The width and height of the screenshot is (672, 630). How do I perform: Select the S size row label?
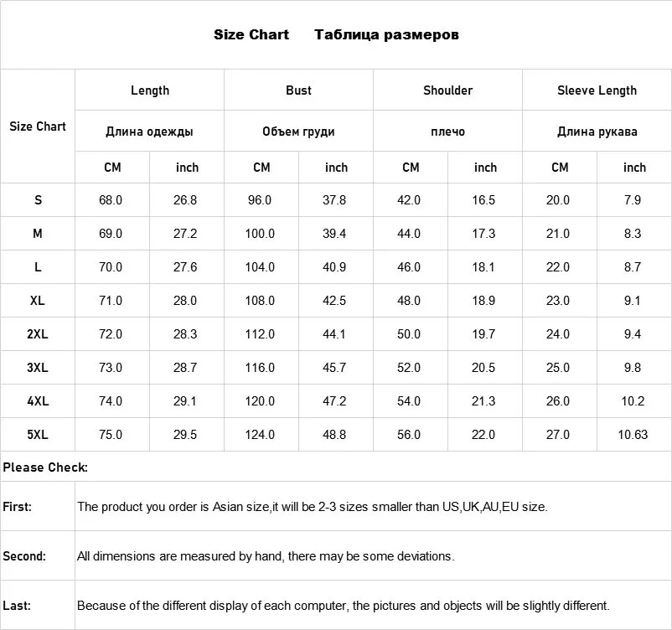click(38, 200)
